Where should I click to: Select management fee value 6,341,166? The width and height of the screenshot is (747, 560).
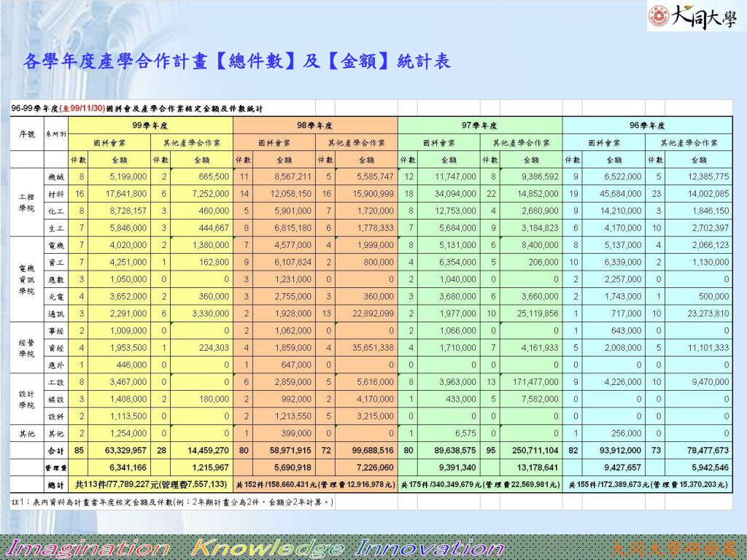coord(128,467)
